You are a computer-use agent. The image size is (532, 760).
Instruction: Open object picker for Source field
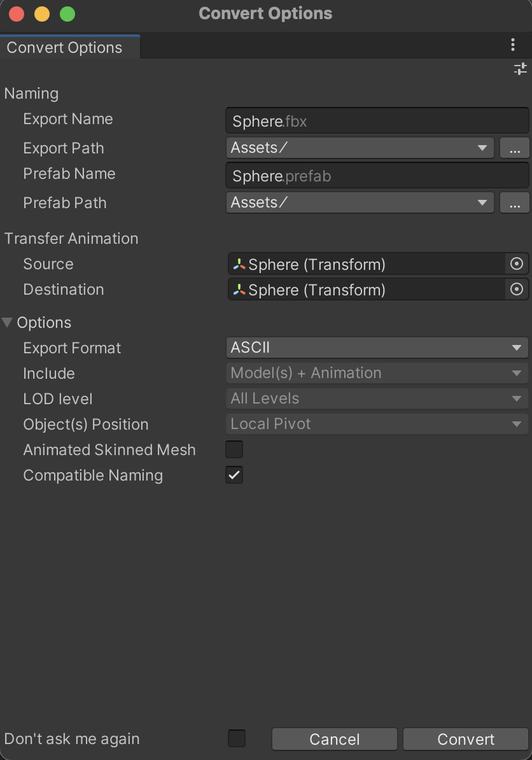[x=517, y=264]
